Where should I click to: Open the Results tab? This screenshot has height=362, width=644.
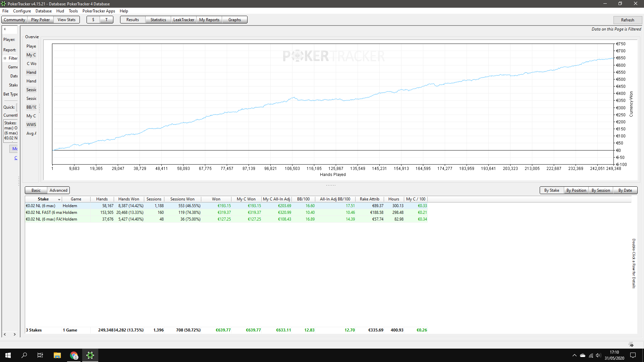click(132, 20)
